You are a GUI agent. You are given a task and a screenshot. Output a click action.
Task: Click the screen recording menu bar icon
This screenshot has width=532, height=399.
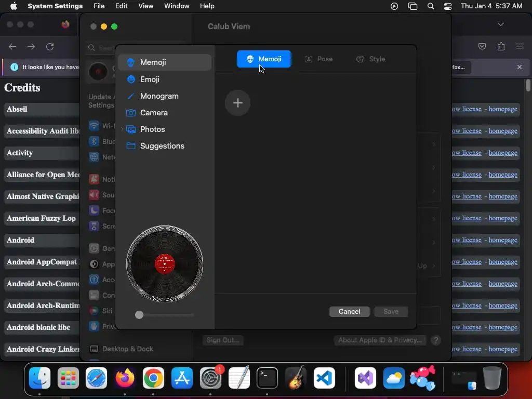[x=394, y=6]
